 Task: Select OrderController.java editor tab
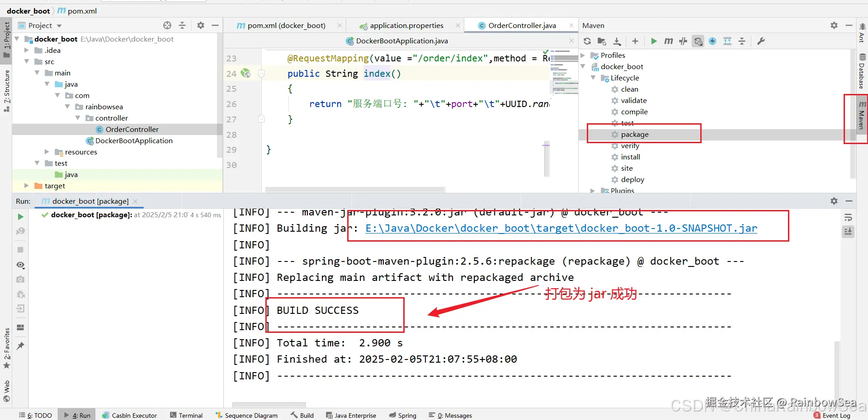pos(522,25)
